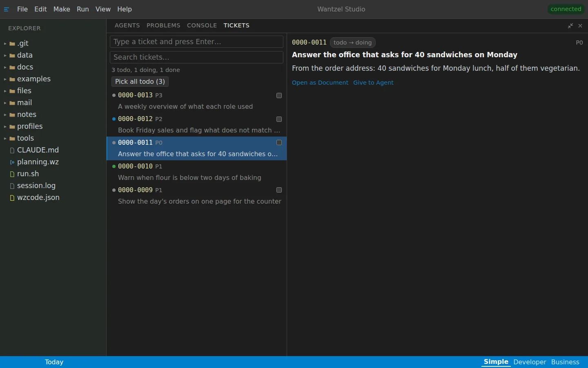Select the checkbox for ticket 0000-0009
Viewport: 588px width, 368px height.
click(279, 190)
